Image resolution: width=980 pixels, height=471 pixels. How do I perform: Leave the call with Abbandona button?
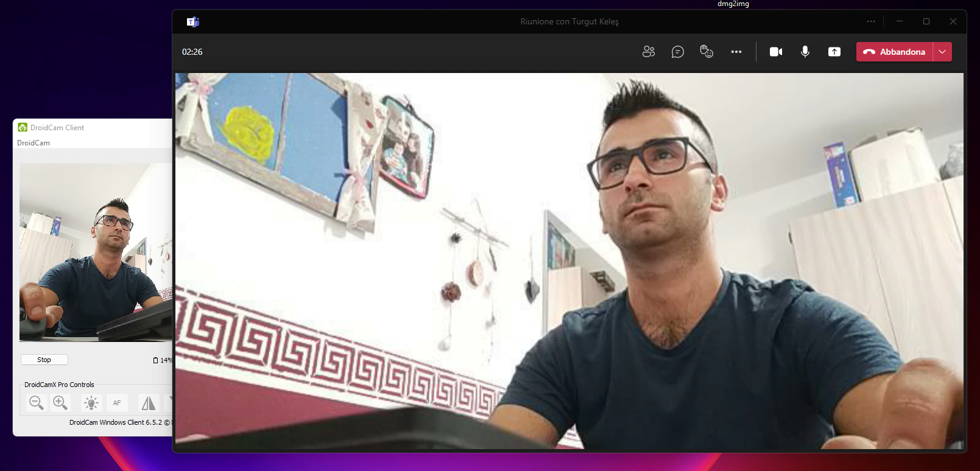[894, 52]
